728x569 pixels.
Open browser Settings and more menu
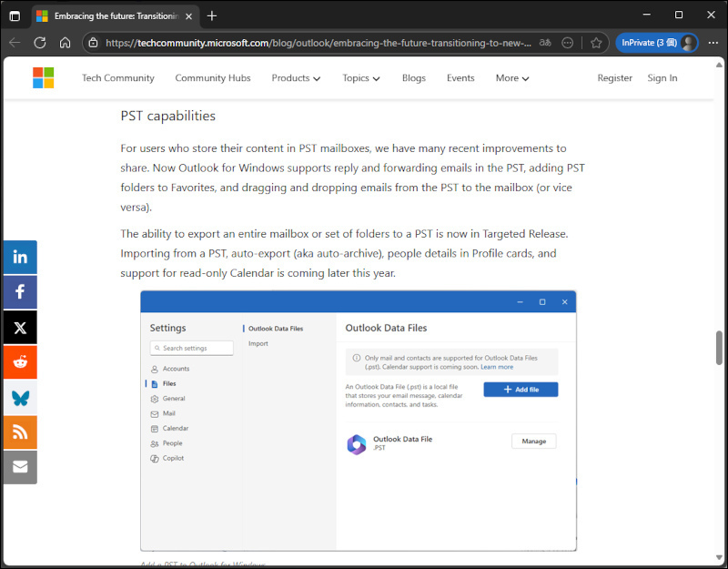pos(713,43)
